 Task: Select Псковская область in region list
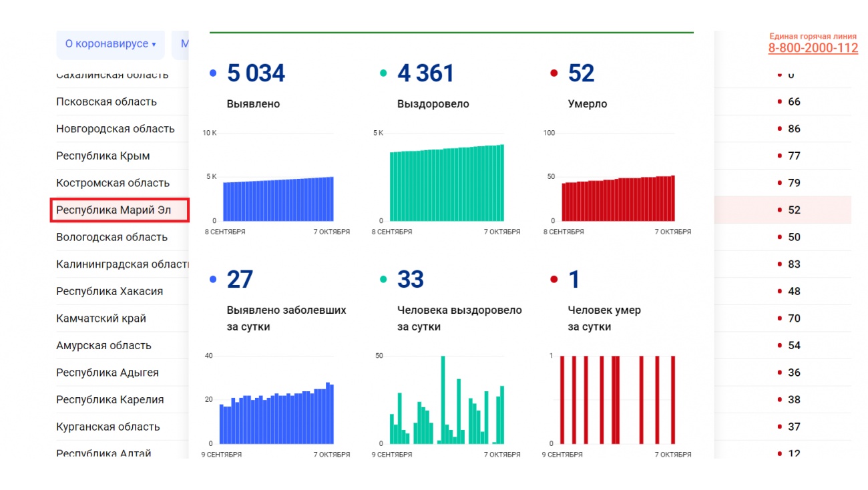(106, 102)
